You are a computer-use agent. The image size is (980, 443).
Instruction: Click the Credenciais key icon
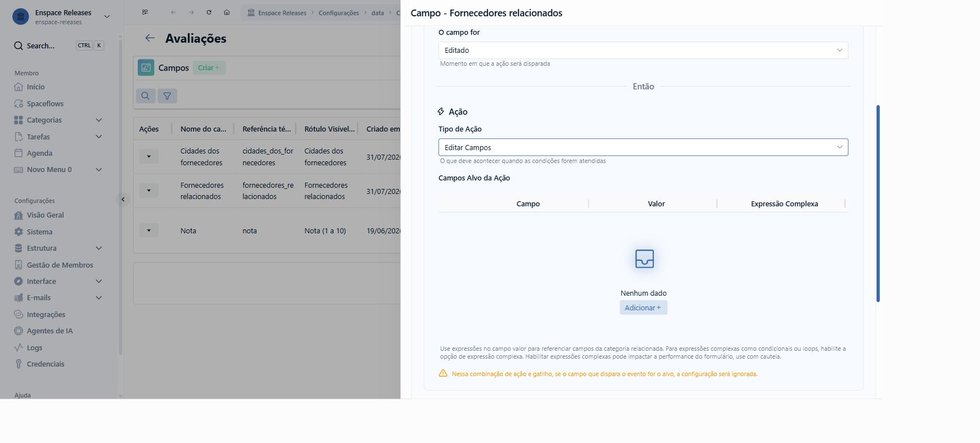pyautogui.click(x=19, y=364)
